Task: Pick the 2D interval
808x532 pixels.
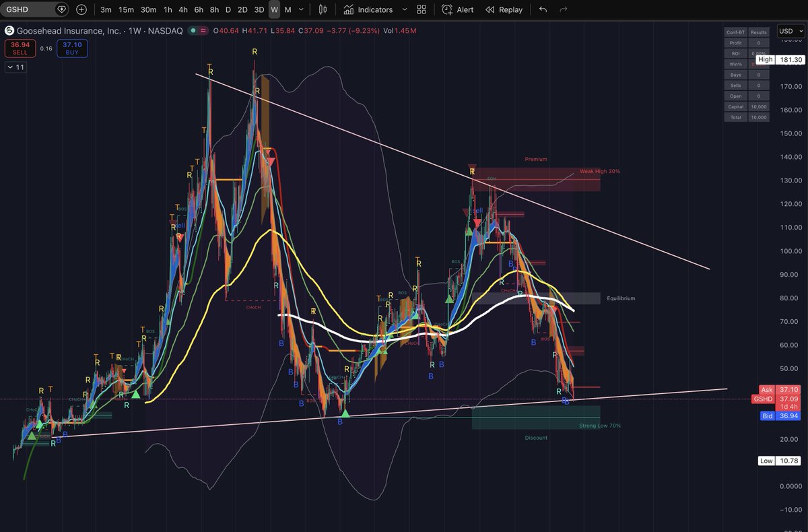Action: [242, 9]
